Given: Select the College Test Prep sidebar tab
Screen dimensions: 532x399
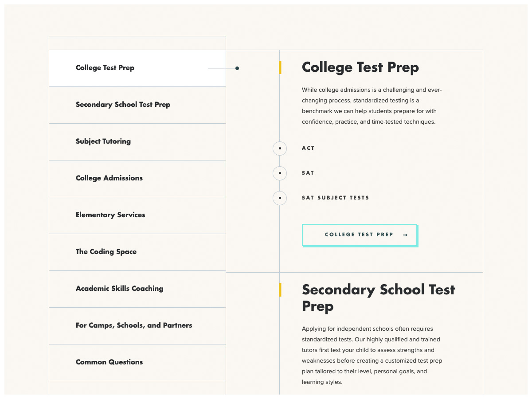Looking at the screenshot, I should coord(105,68).
